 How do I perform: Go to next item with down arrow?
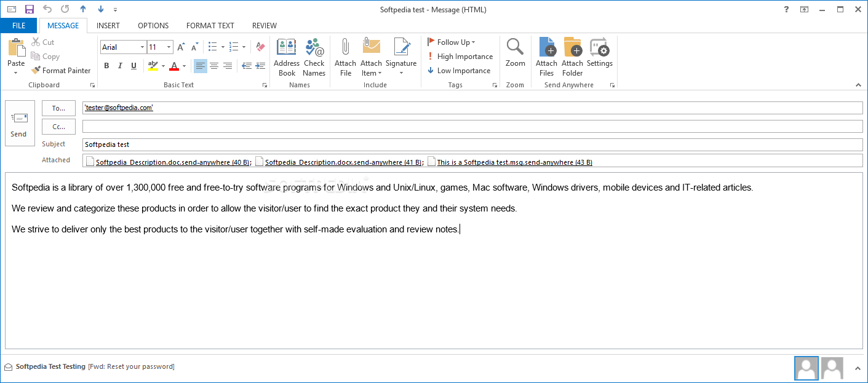click(x=101, y=9)
